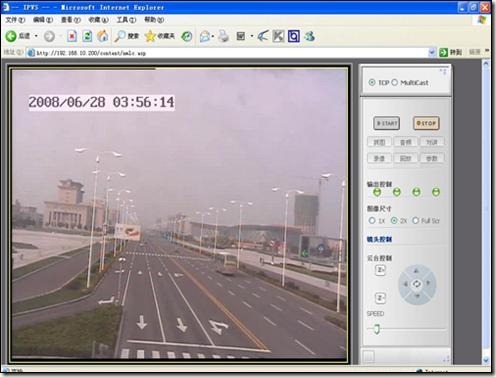
Task: Click the page scrollbar down arrow
Action: tap(486, 360)
